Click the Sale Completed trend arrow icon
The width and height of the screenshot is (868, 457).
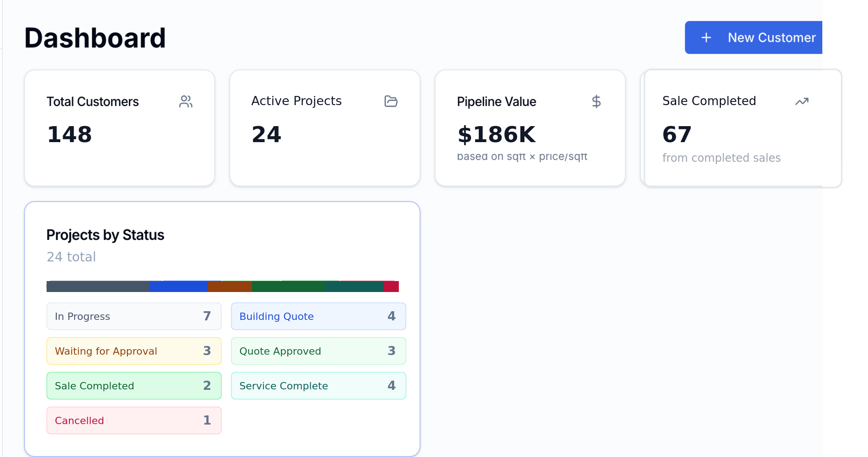pos(802,101)
